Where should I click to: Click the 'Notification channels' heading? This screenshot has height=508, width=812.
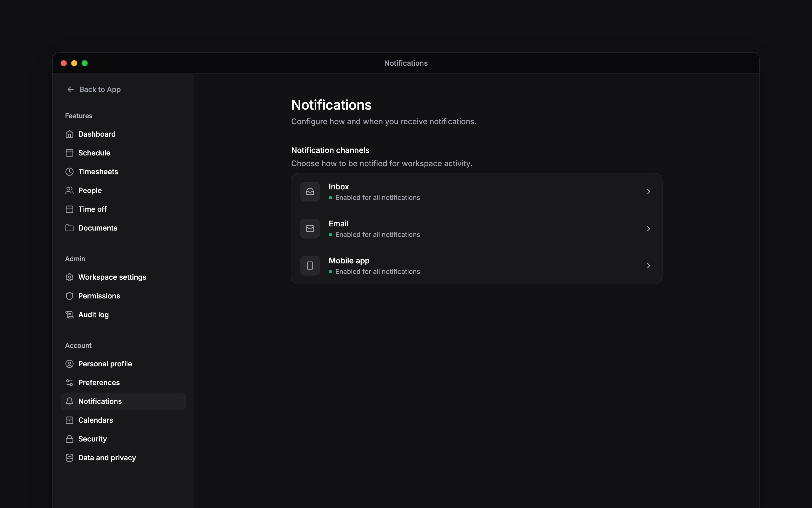(330, 150)
